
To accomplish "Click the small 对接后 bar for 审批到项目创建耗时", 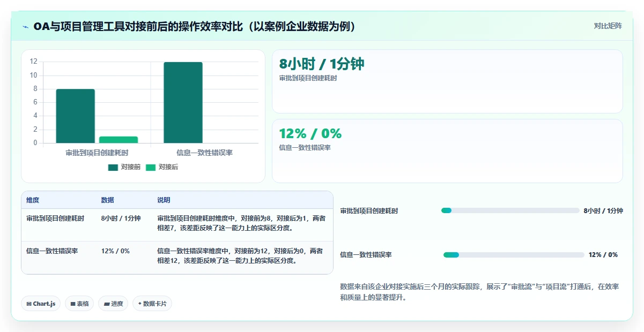I will point(119,140).
